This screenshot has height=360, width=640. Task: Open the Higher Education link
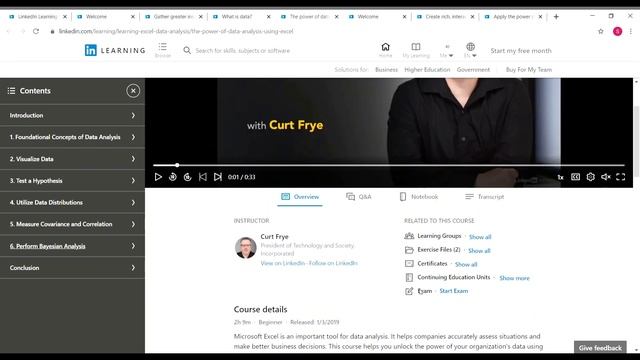click(x=427, y=70)
